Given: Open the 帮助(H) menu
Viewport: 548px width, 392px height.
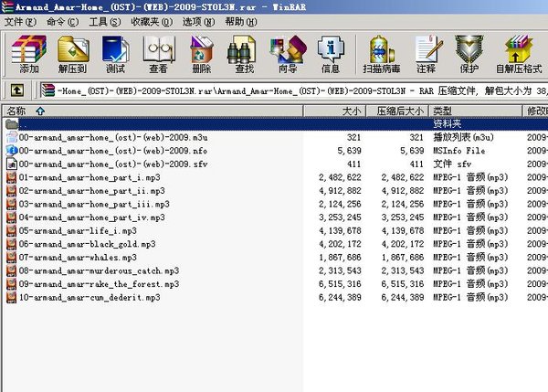Looking at the screenshot, I should coord(241,22).
